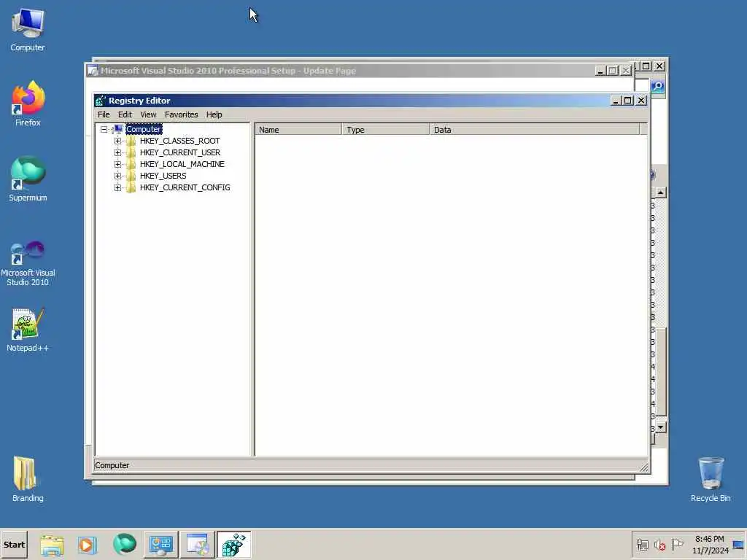The image size is (747, 560).
Task: Click the Computer root node icon
Action: (117, 129)
